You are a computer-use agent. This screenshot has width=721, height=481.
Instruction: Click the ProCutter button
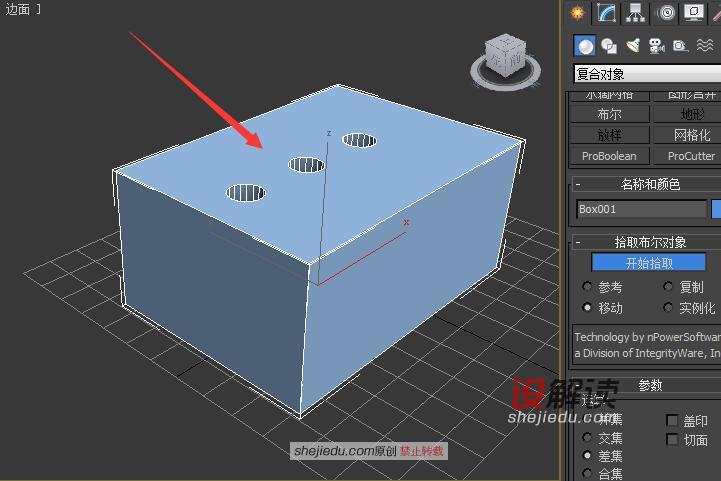[x=687, y=156]
